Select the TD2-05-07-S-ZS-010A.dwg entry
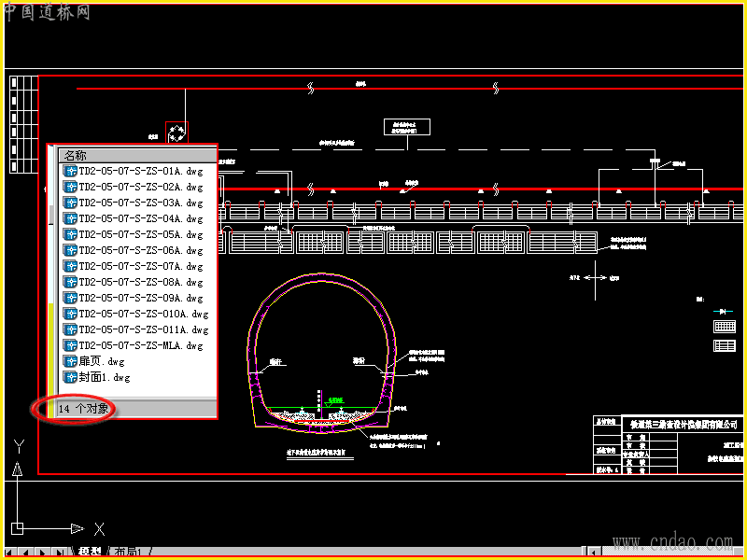This screenshot has height=560, width=747. [x=144, y=314]
